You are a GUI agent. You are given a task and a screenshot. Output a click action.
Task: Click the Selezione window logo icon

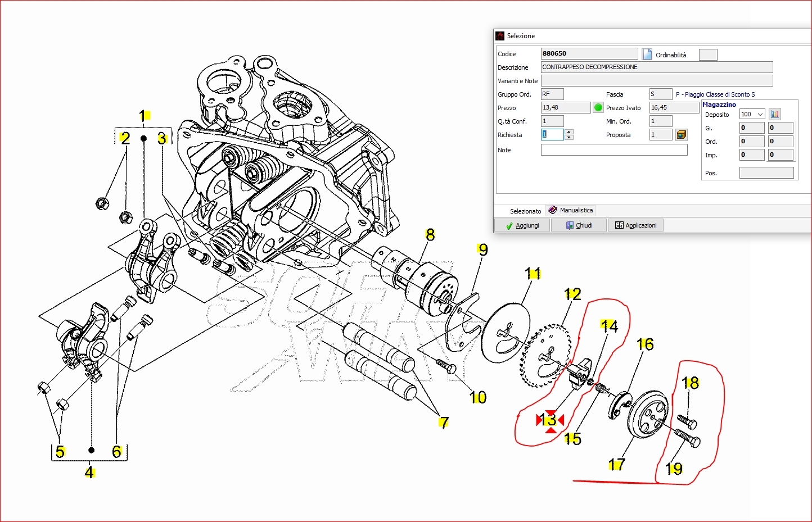(500, 36)
